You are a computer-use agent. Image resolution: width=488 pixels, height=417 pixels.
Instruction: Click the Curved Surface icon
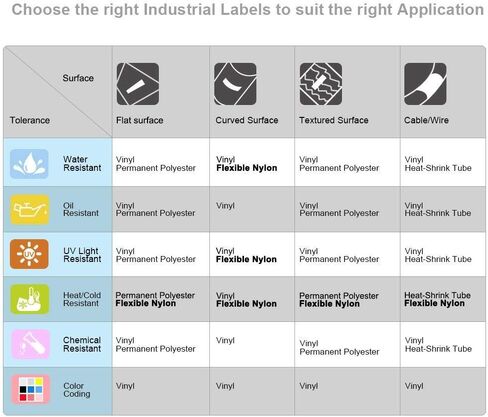click(x=235, y=84)
